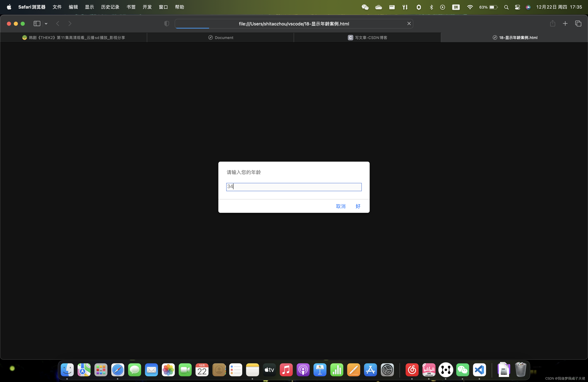
Task: Open Contacts in the Dock
Action: click(x=219, y=370)
